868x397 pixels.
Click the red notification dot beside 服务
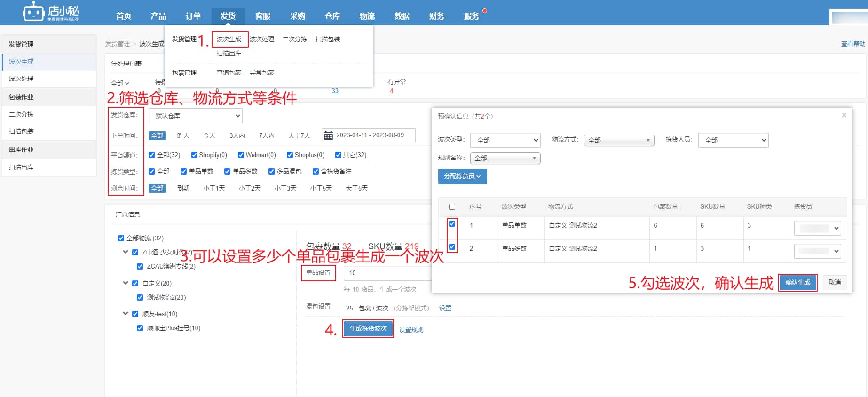coord(485,11)
